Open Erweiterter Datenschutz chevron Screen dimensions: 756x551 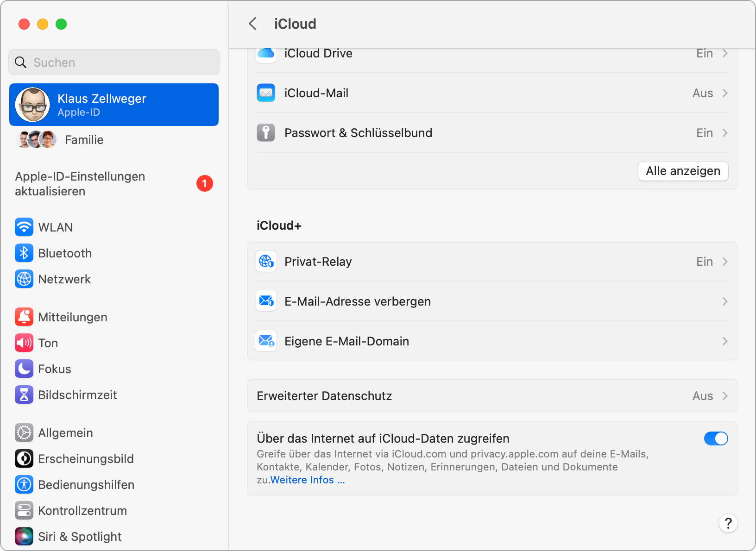click(725, 396)
